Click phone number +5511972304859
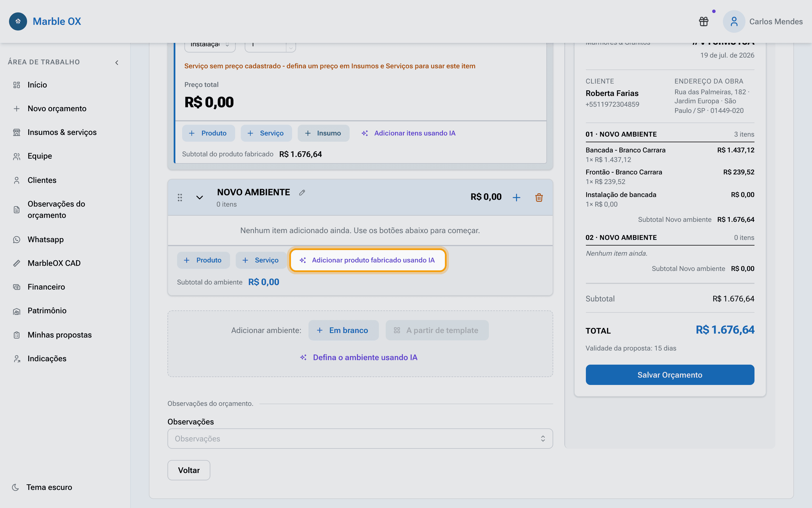The height and width of the screenshot is (508, 812). tap(612, 104)
